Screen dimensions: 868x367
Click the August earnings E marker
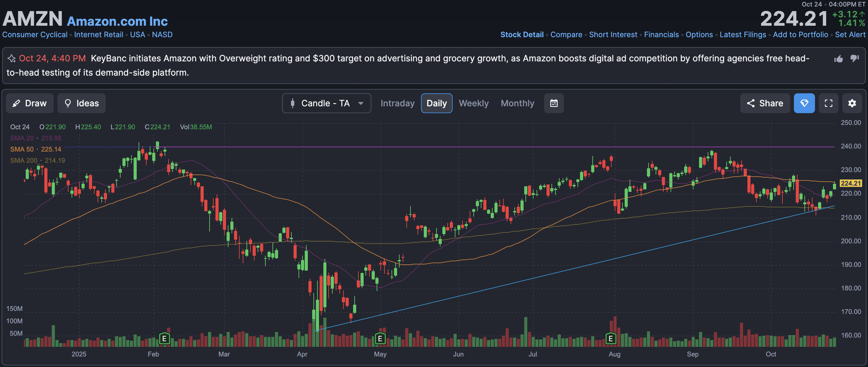tap(611, 338)
